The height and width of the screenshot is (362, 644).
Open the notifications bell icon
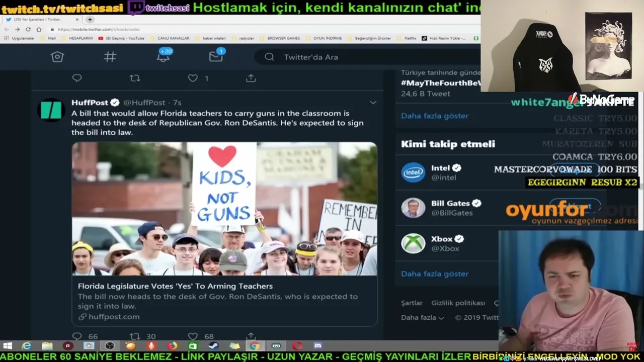[164, 56]
